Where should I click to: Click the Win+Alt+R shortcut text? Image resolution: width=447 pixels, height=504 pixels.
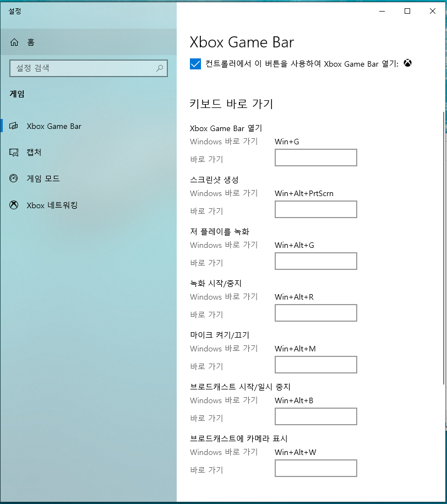coord(294,297)
